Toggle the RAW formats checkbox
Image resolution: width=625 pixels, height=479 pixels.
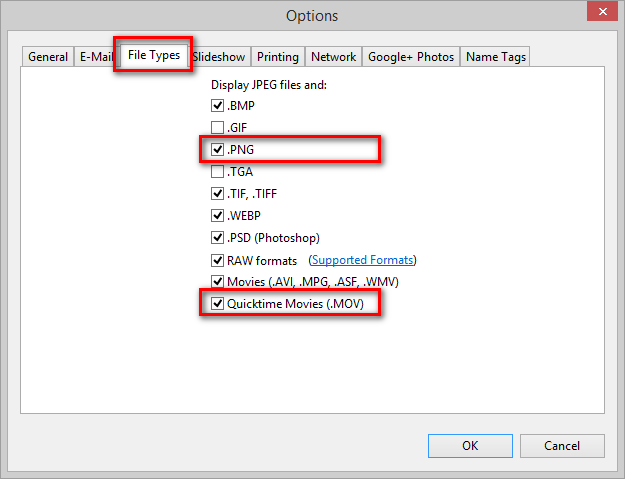pyautogui.click(x=217, y=261)
